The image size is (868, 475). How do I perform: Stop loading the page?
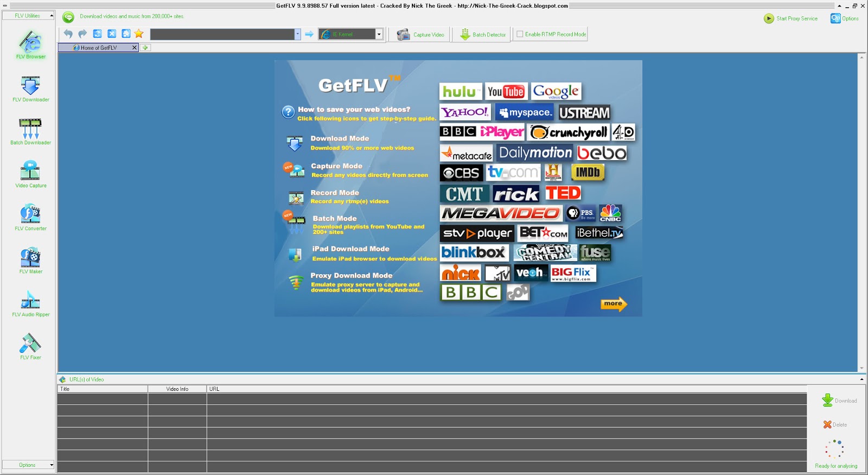coord(112,34)
